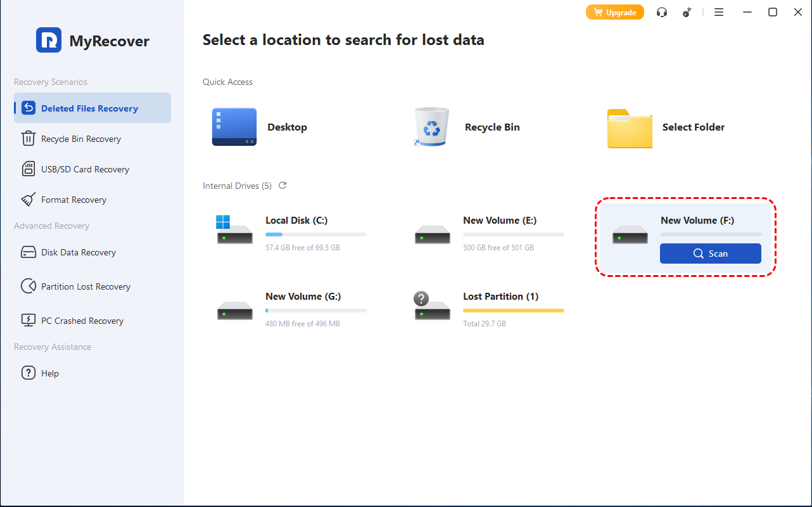
Task: Click "New Volume (G:)" name label
Action: coord(303,297)
